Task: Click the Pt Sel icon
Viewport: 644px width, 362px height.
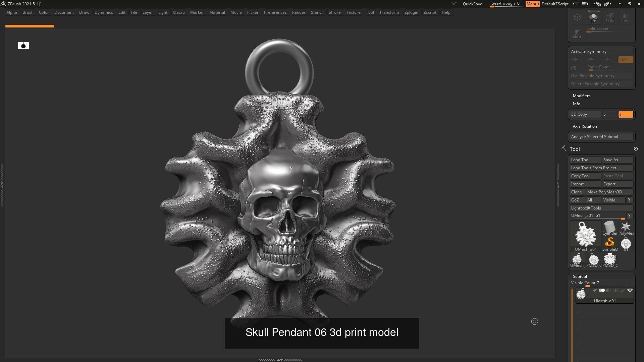Action: pos(610,17)
